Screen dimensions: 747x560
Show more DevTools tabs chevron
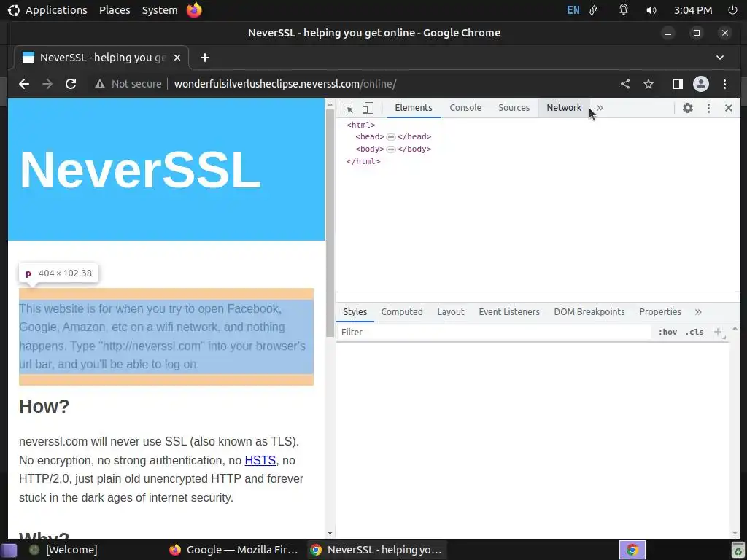pos(600,108)
